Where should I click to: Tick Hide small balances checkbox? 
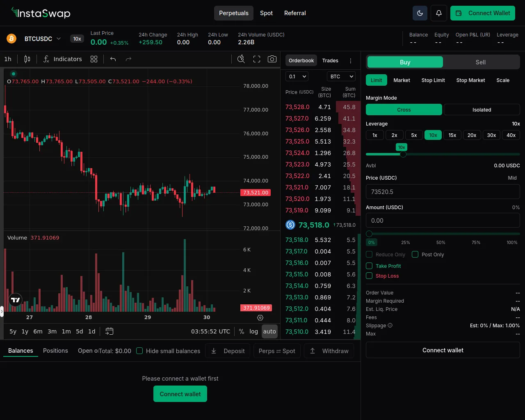point(139,351)
